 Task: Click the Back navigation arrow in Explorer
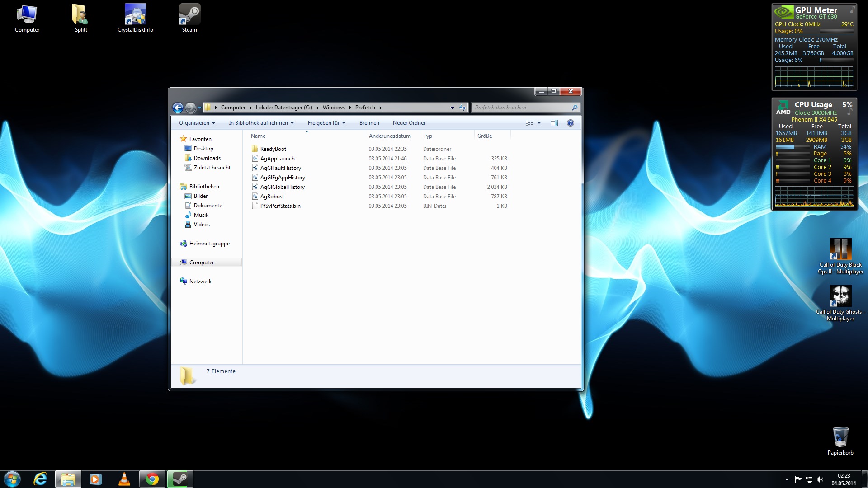[178, 108]
